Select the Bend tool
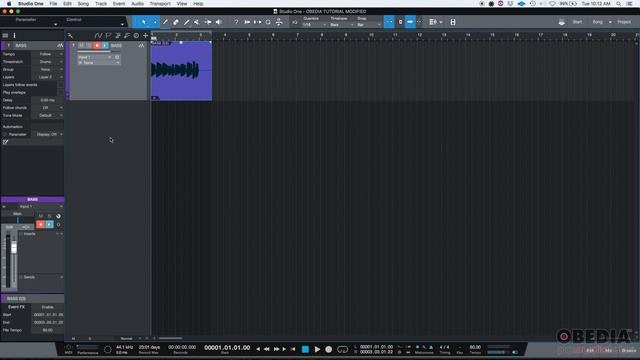This screenshot has height=360, width=640. pyautogui.click(x=208, y=22)
